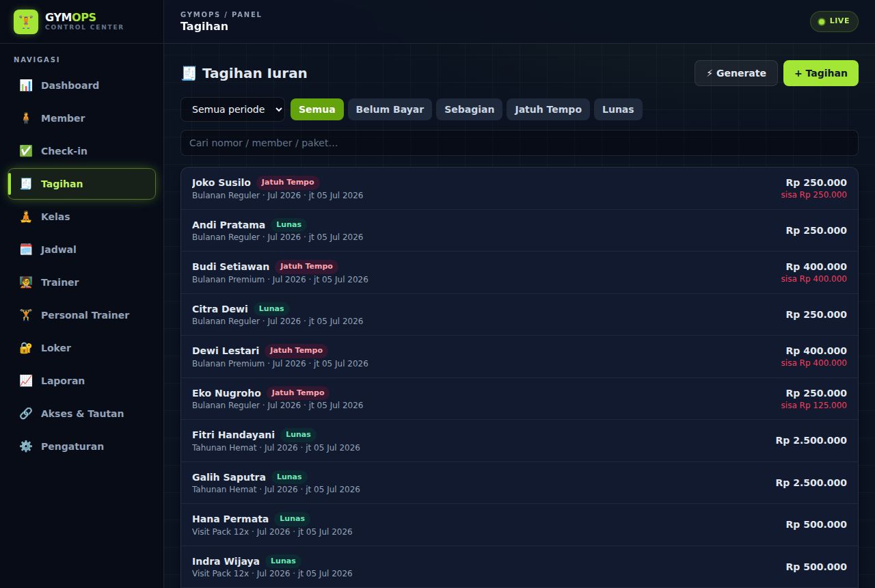Screen dimensions: 875x588
Task: Show only Lunas bills
Action: [x=618, y=109]
